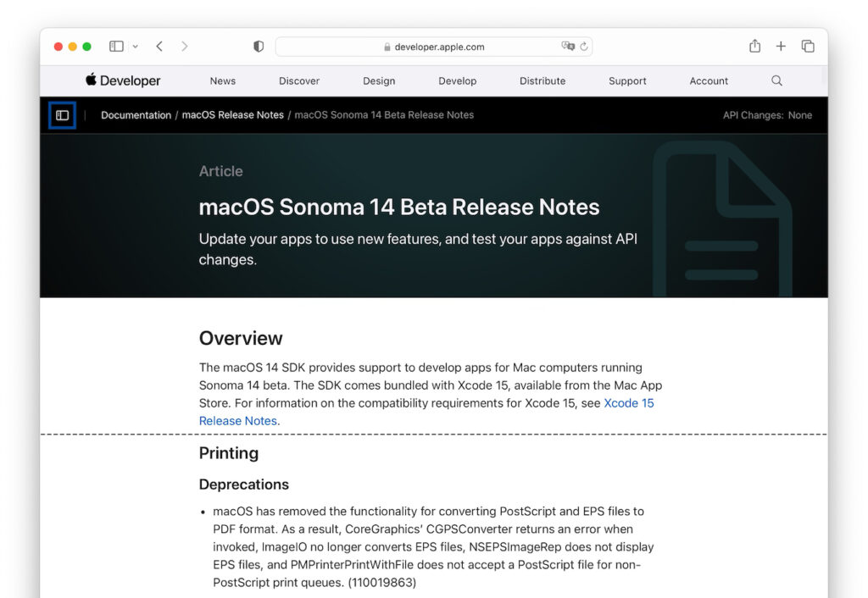The width and height of the screenshot is (868, 598).
Task: Expand the sidebar options chevron next to sidebar icon
Action: (135, 47)
